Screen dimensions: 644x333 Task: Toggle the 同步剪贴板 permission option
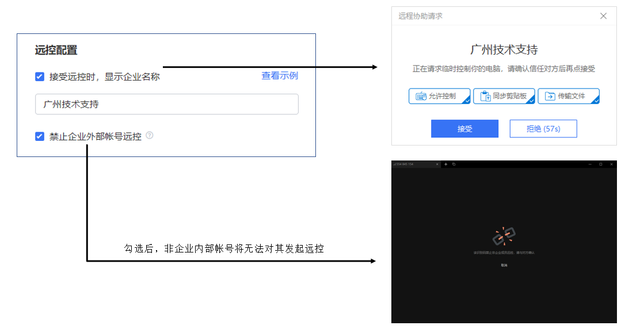[x=504, y=96]
